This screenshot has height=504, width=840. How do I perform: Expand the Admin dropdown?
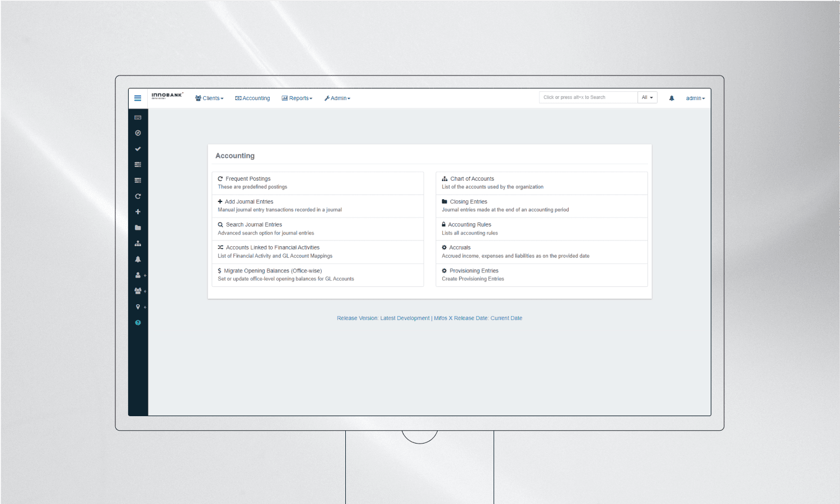tap(337, 98)
